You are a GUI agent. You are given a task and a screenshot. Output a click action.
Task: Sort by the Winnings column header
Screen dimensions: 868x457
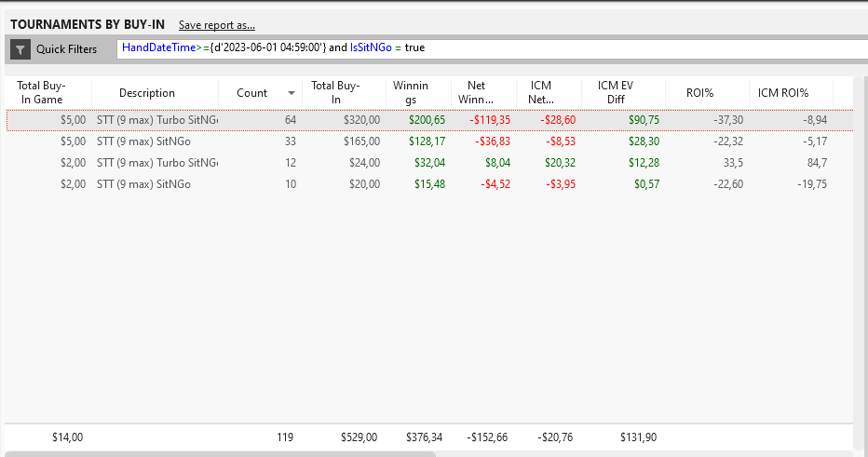tap(410, 92)
